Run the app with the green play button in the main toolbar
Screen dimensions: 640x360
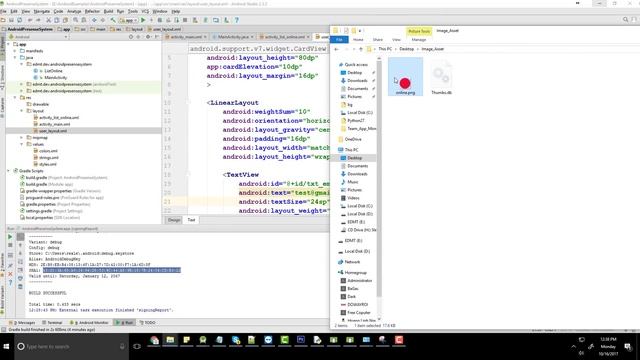(143, 20)
